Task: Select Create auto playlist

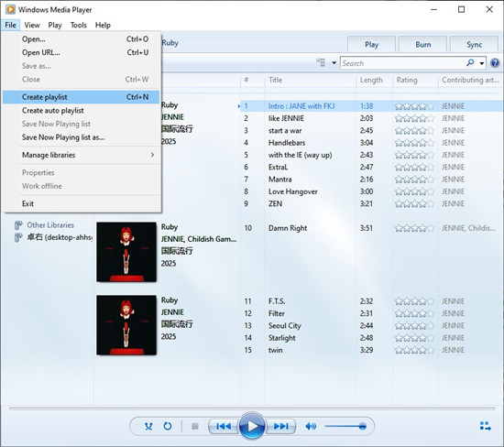Action: coord(81,110)
